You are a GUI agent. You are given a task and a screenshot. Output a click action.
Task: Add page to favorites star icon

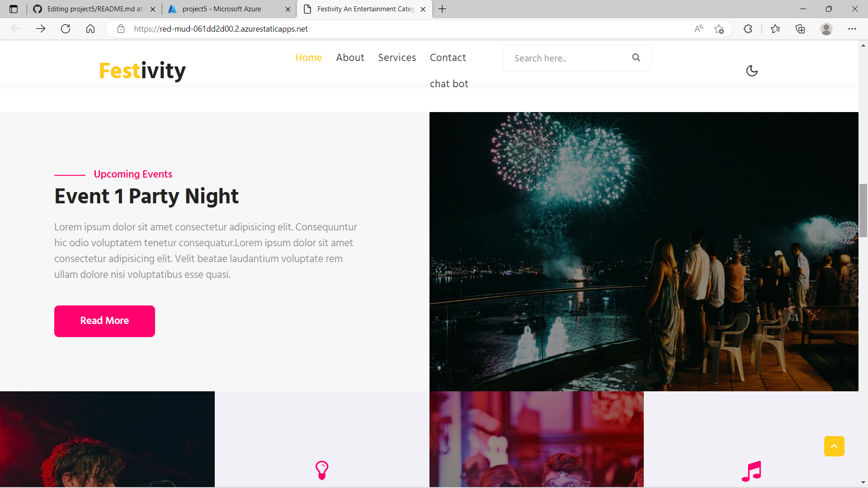click(x=719, y=29)
